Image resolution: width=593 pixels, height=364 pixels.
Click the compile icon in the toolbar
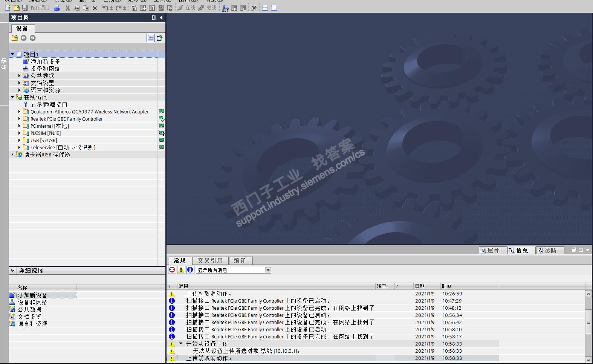tap(134, 8)
